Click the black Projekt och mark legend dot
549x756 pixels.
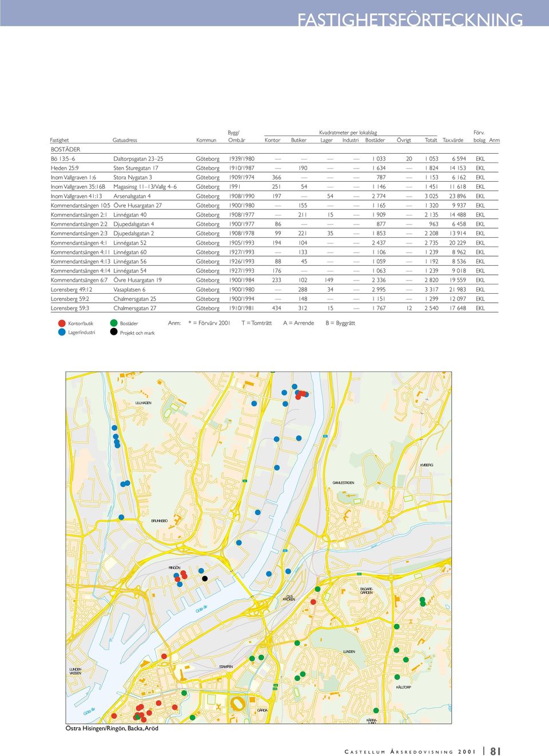[114, 332]
